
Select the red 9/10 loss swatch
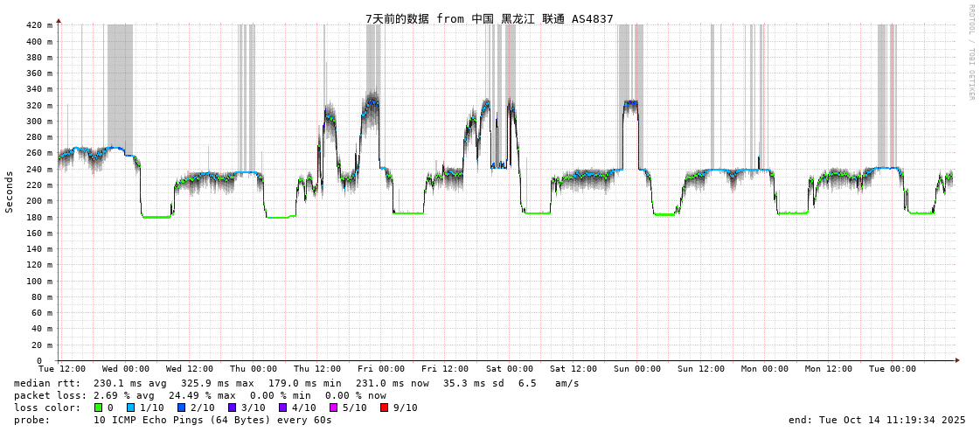[384, 408]
